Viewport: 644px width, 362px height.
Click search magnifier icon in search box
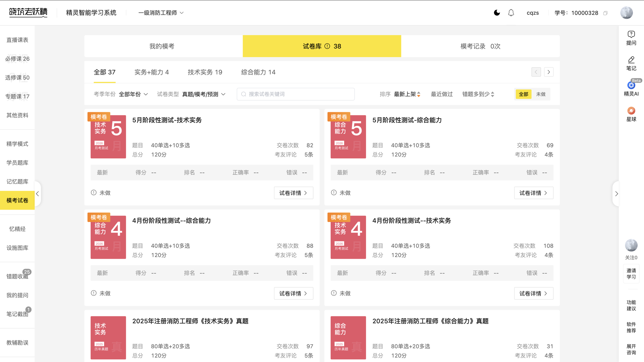pyautogui.click(x=244, y=94)
